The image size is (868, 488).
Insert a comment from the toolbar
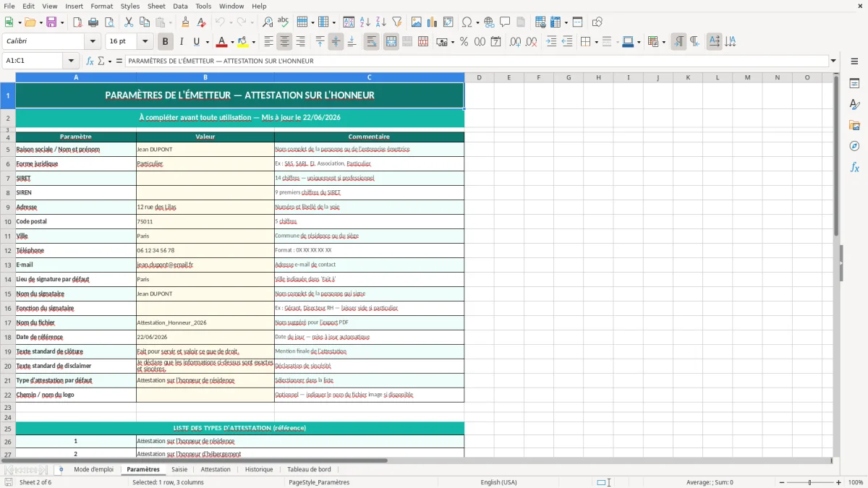click(505, 22)
